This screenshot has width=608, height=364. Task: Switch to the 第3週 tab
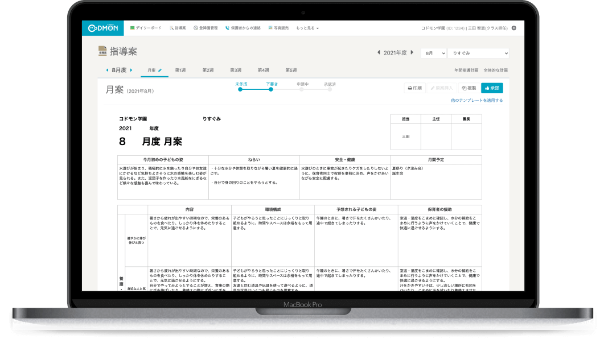point(236,70)
